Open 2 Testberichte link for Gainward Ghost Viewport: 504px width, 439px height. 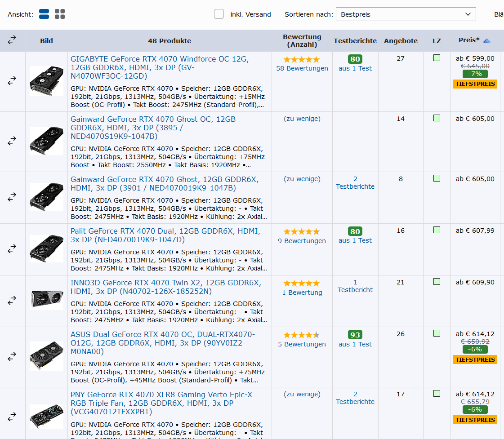[355, 182]
